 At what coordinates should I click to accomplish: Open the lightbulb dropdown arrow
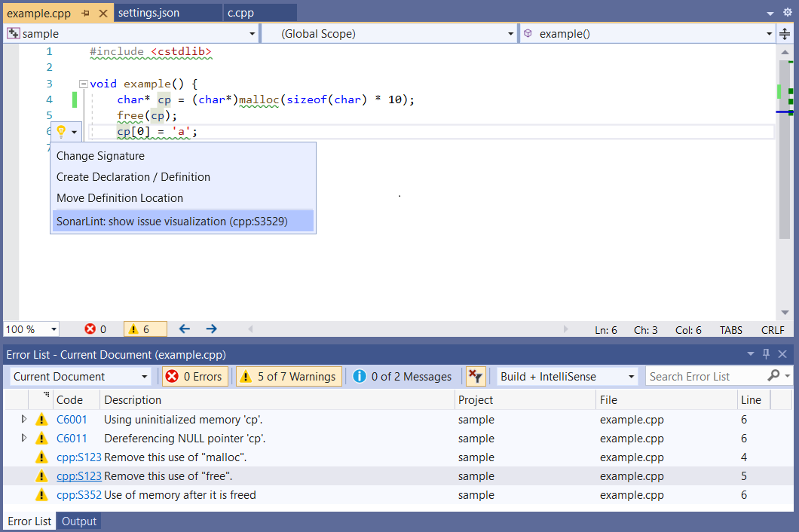75,133
